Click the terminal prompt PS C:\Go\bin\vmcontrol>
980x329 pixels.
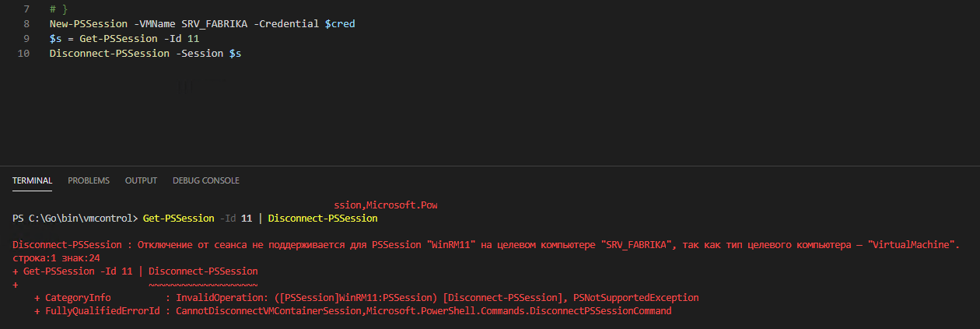click(x=75, y=219)
